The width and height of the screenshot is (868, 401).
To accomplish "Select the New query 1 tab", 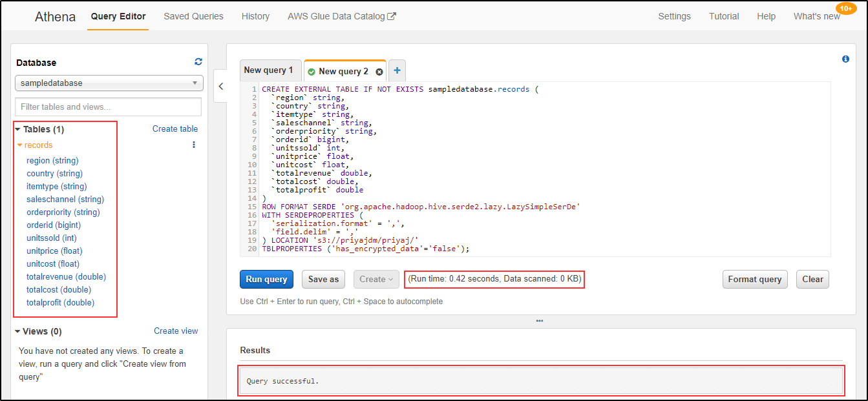I will pyautogui.click(x=269, y=70).
